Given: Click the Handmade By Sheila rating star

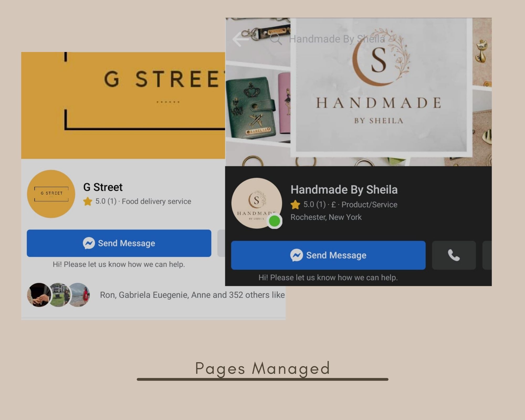Looking at the screenshot, I should (295, 205).
